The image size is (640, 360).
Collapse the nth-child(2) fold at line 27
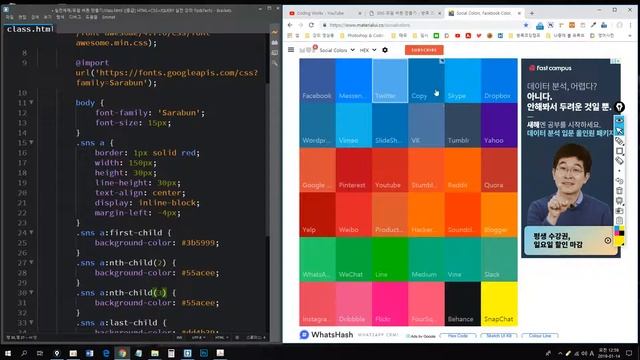pyautogui.click(x=31, y=262)
